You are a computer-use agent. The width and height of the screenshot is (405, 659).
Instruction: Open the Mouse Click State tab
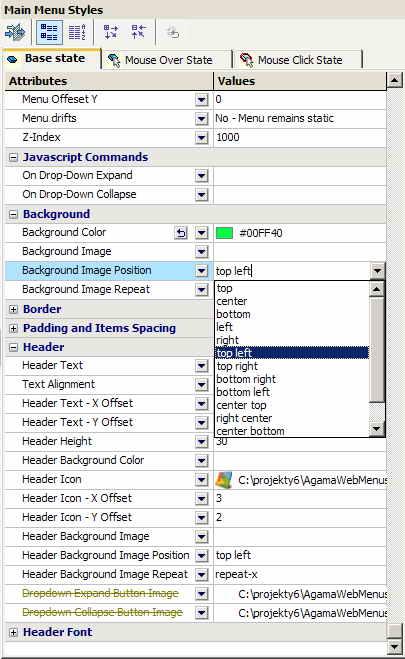(x=298, y=60)
